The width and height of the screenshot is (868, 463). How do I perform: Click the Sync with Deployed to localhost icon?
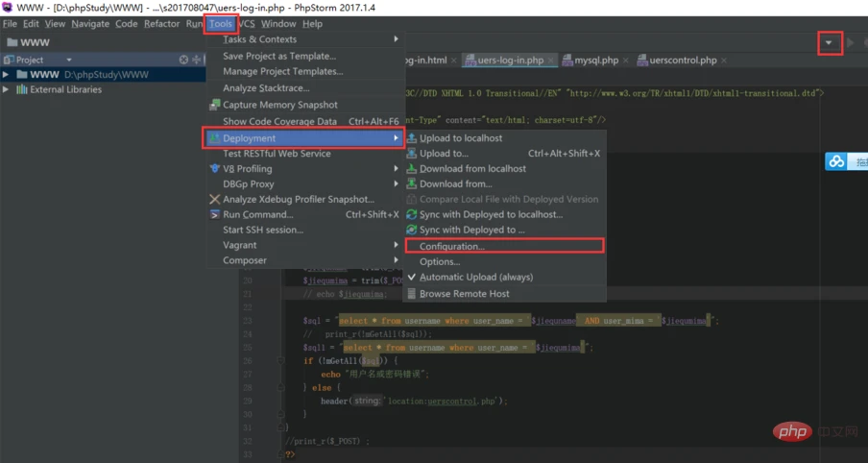coord(411,214)
